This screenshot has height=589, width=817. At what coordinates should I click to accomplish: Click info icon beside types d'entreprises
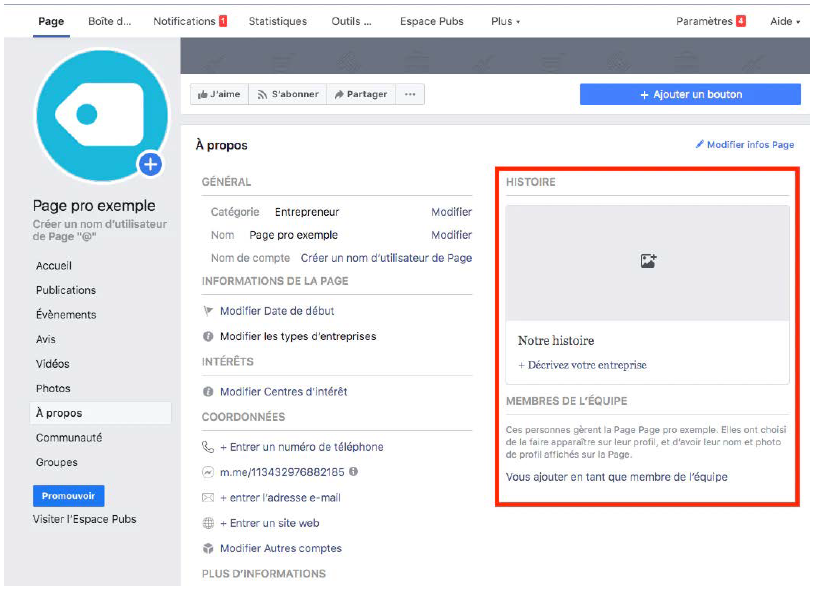point(208,336)
